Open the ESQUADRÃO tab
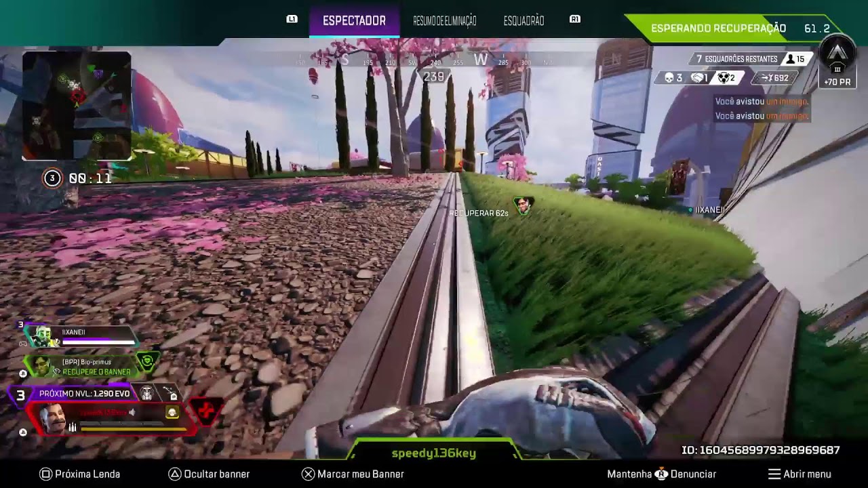 [524, 21]
